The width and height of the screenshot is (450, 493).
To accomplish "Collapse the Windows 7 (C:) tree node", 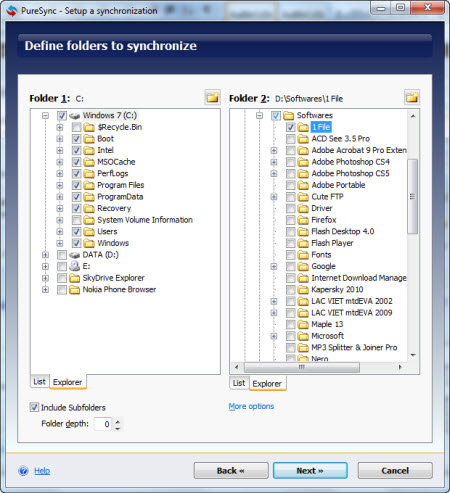I will pyautogui.click(x=45, y=116).
